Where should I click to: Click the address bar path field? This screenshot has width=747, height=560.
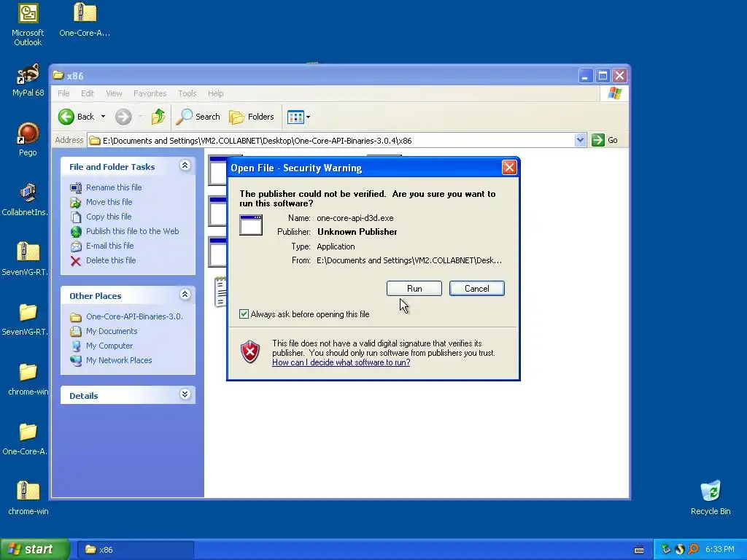(x=332, y=141)
